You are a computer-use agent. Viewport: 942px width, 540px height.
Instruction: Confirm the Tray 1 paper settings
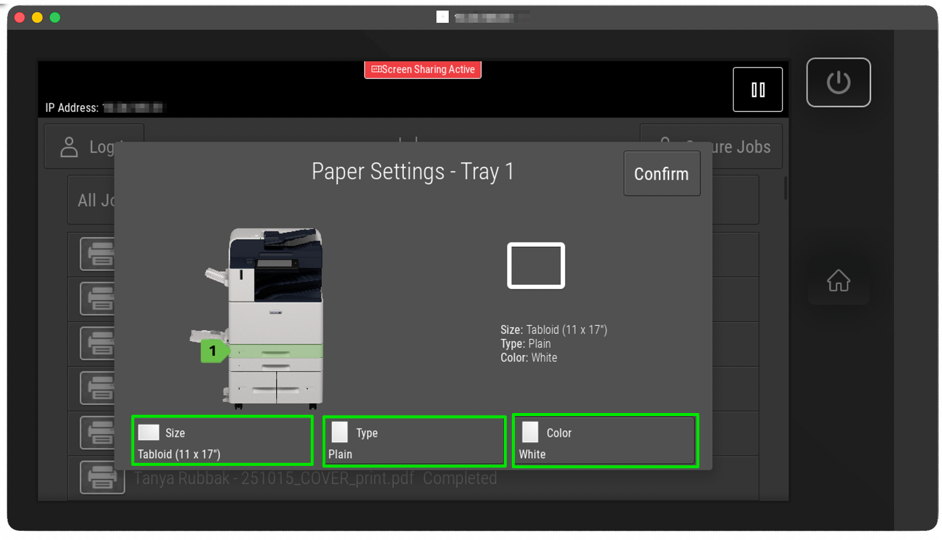[x=661, y=174]
